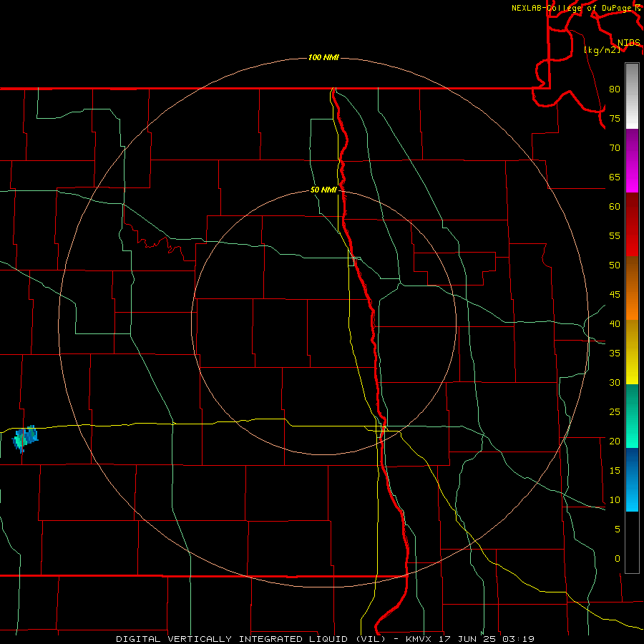Viewport: 644px width, 644px height.
Task: Select the magenta-purple segment of the color scale
Action: point(632,160)
